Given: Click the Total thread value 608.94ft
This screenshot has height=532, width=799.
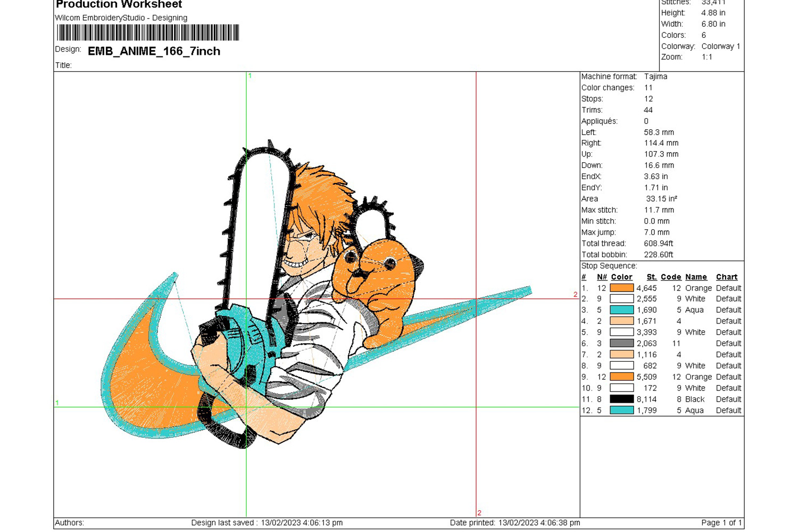Looking at the screenshot, I should point(659,243).
